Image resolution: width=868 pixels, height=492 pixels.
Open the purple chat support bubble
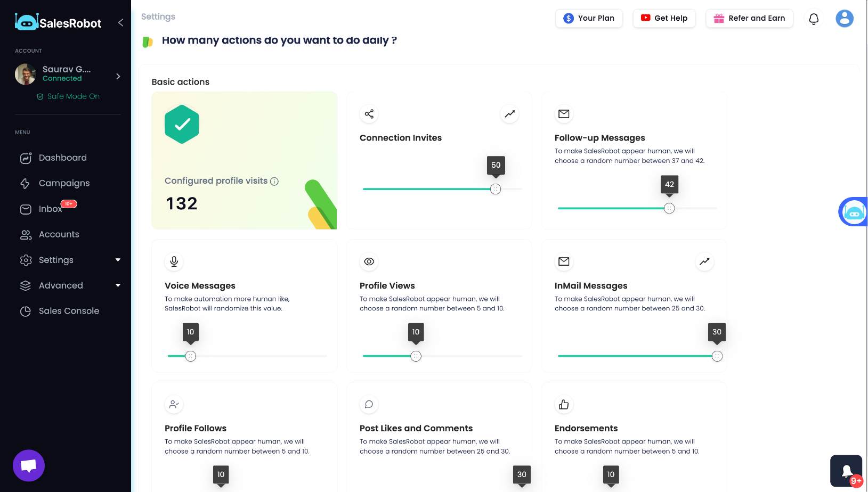[29, 466]
